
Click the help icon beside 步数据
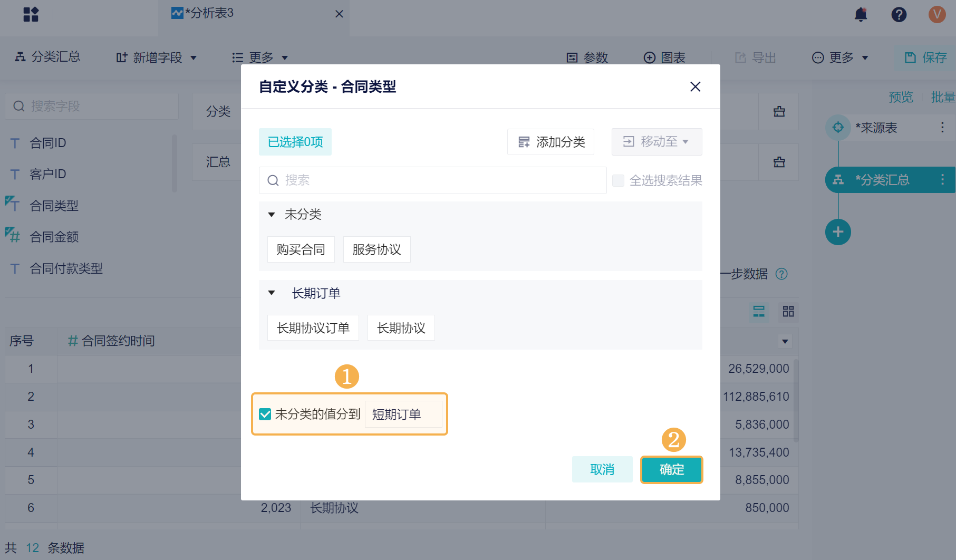point(781,274)
